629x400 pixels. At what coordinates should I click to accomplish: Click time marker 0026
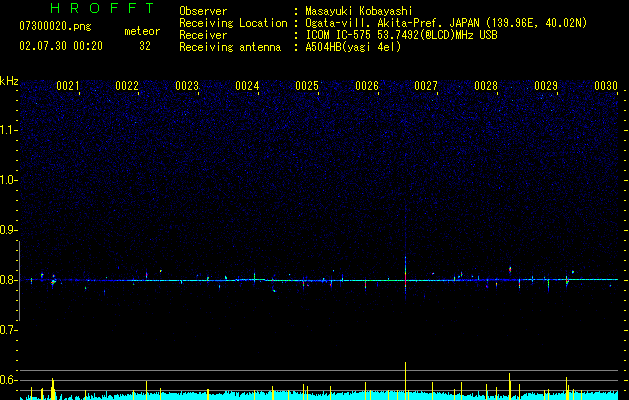click(367, 86)
